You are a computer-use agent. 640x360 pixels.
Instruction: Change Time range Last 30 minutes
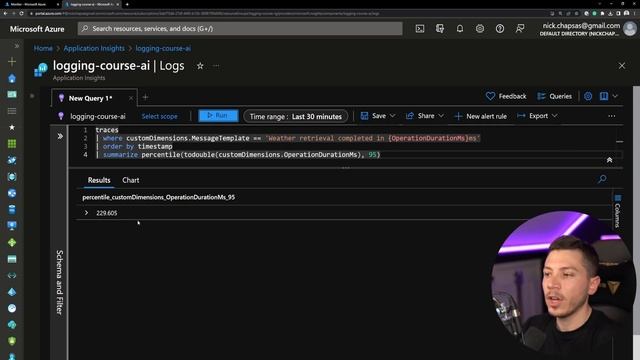point(296,116)
